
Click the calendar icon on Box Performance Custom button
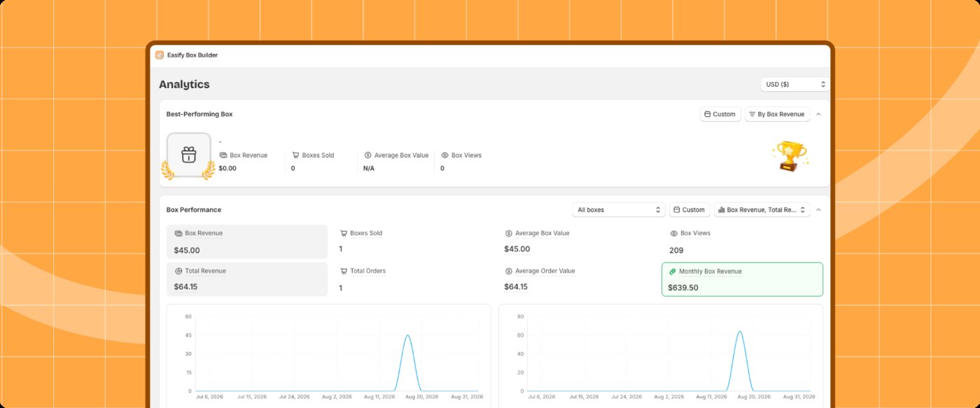coord(676,210)
